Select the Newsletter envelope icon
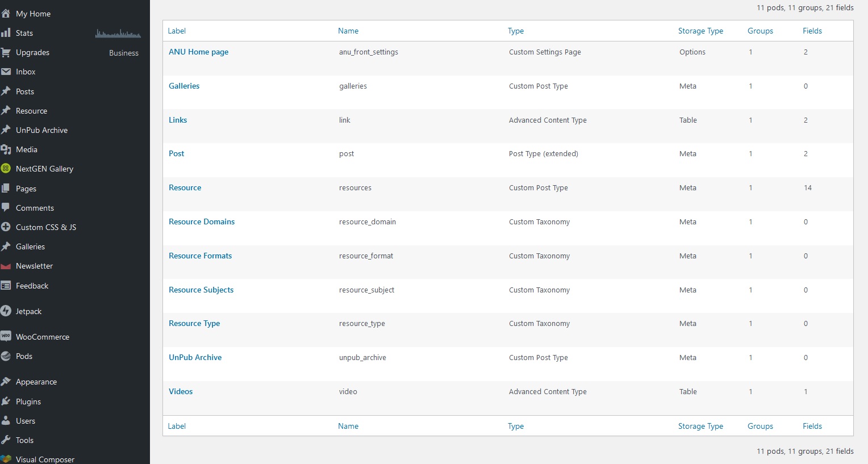Image resolution: width=868 pixels, height=464 pixels. click(6, 266)
